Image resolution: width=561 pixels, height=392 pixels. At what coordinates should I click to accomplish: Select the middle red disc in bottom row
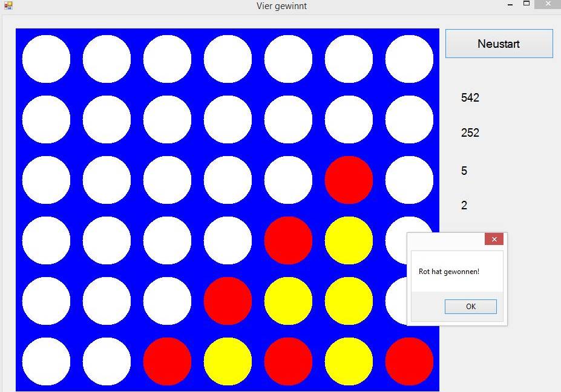[288, 361]
